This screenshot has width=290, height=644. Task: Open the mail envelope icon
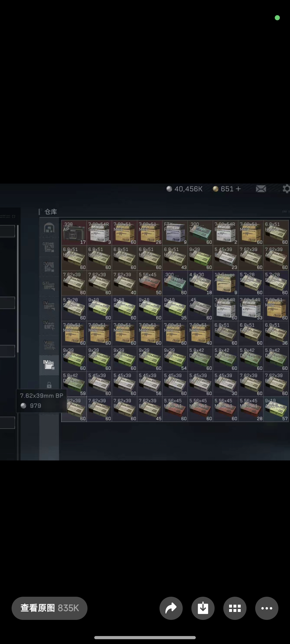tap(261, 189)
